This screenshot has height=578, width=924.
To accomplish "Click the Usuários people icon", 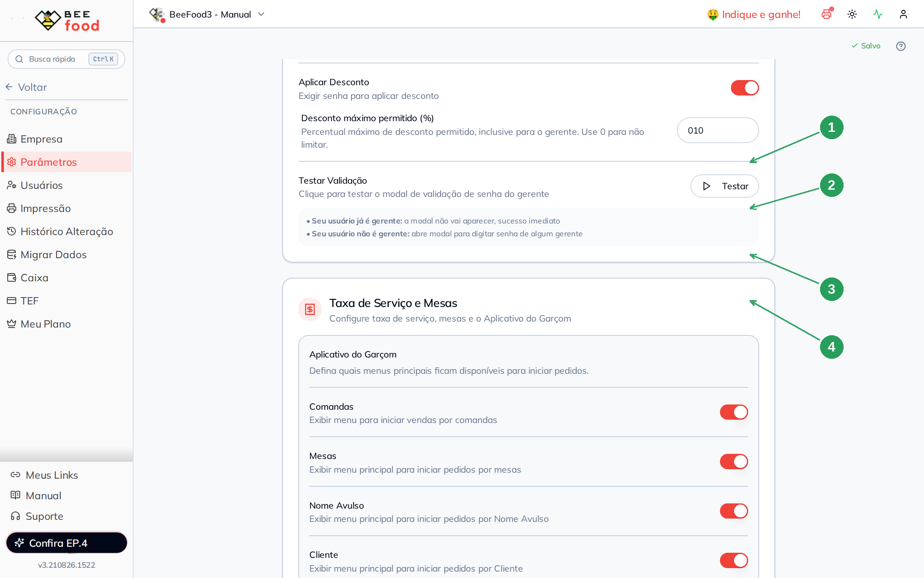I will click(12, 185).
